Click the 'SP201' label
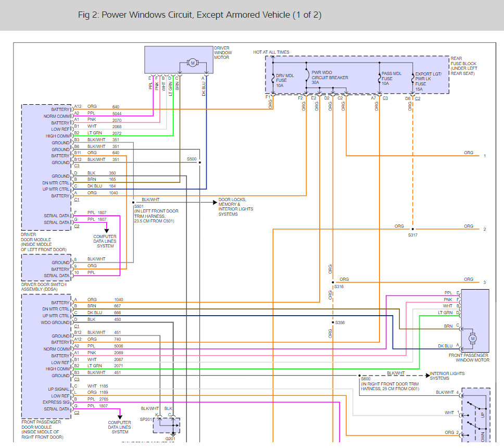The height and width of the screenshot is (448, 504). [x=146, y=419]
